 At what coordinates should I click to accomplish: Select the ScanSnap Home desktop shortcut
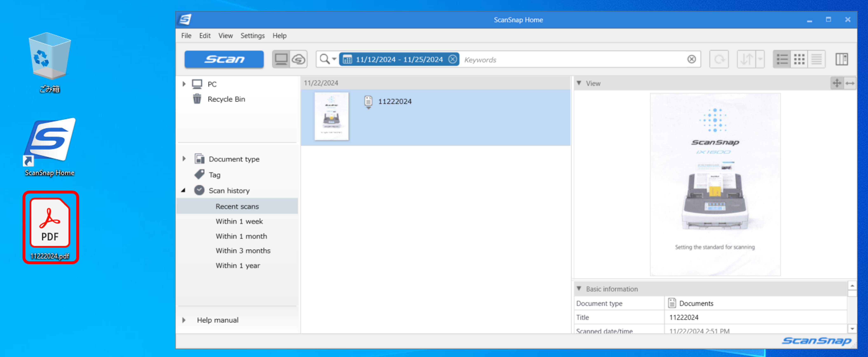click(x=49, y=147)
